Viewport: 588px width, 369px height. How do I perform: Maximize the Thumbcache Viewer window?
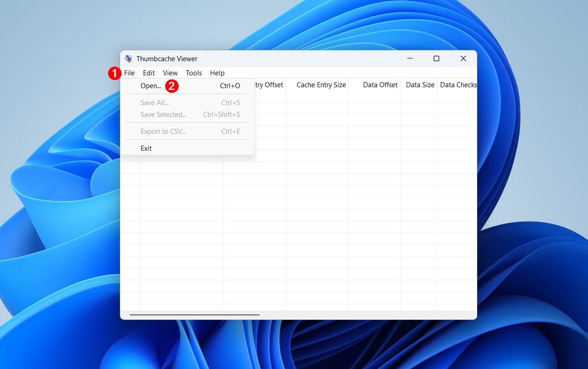point(436,58)
